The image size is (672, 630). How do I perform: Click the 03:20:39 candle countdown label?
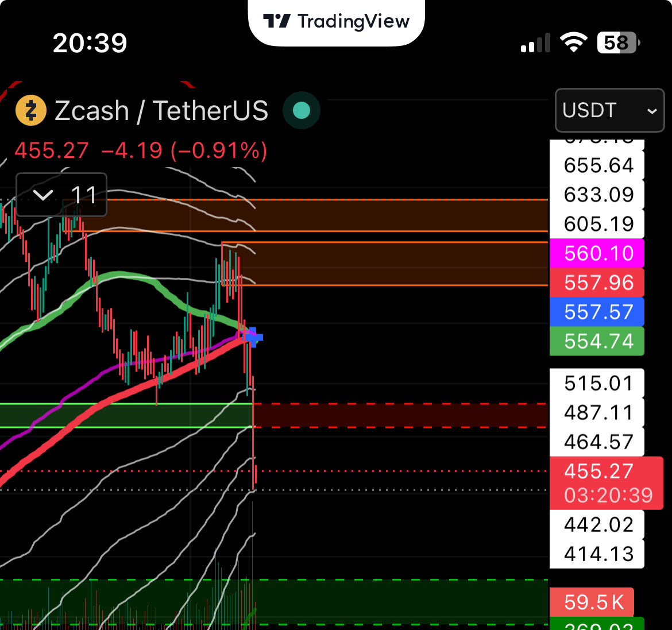click(x=608, y=496)
